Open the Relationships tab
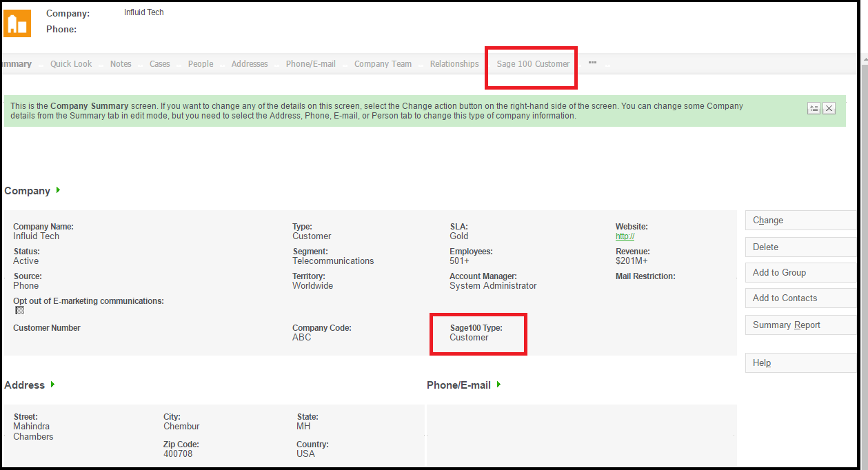This screenshot has width=868, height=470. point(454,64)
